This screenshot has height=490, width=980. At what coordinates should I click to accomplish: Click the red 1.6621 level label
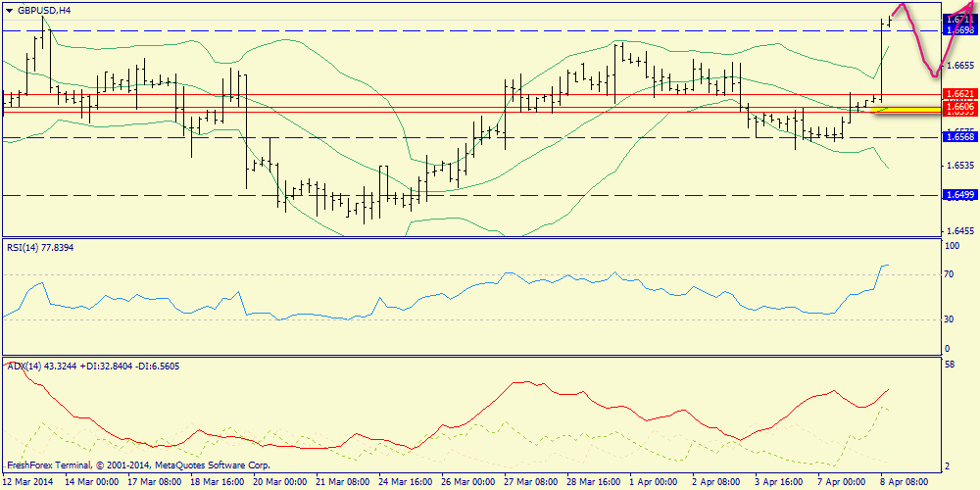click(x=960, y=94)
